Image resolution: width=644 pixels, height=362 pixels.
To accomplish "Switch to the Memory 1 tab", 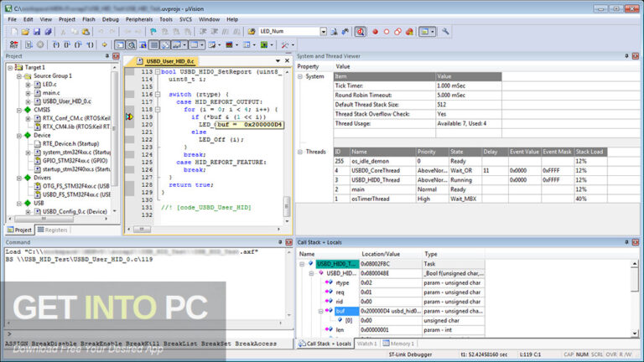I will 398,344.
